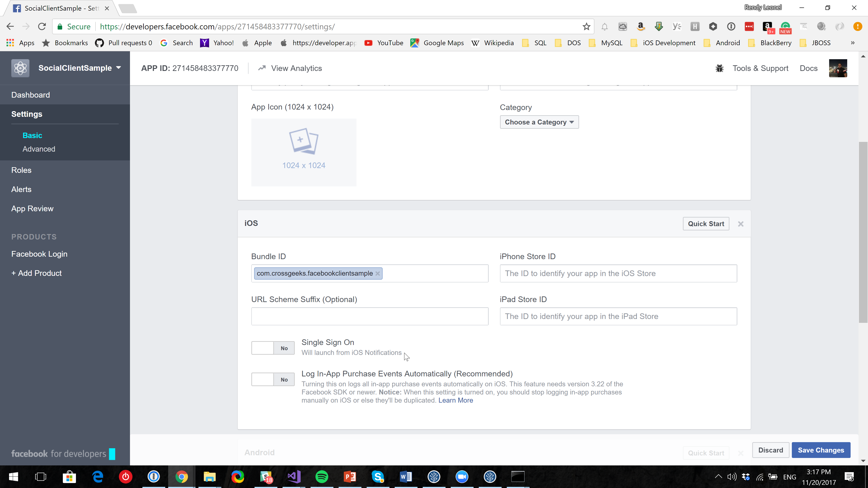Click the iPhone Store ID input field
The width and height of the screenshot is (868, 488).
(618, 273)
